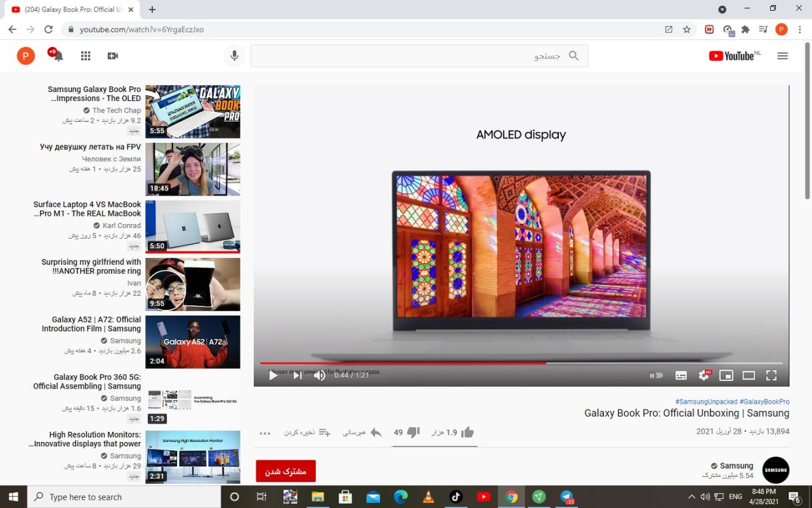Click the #GalaxyBookPro hashtag link
This screenshot has height=508, width=812.
click(764, 402)
